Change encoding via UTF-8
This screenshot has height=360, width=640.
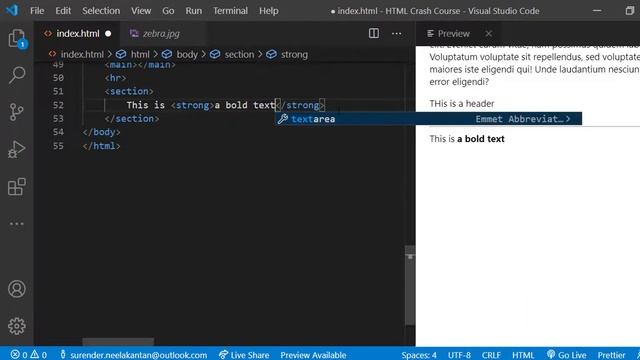[459, 355]
